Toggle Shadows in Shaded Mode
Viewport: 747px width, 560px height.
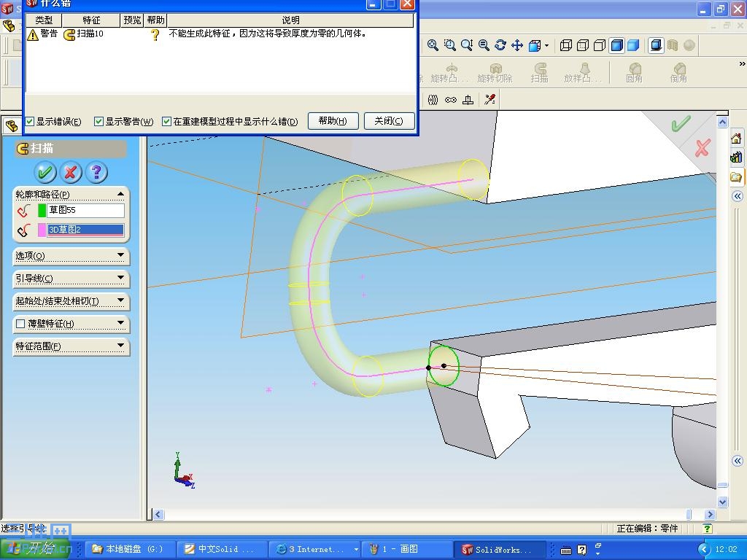pyautogui.click(x=656, y=45)
